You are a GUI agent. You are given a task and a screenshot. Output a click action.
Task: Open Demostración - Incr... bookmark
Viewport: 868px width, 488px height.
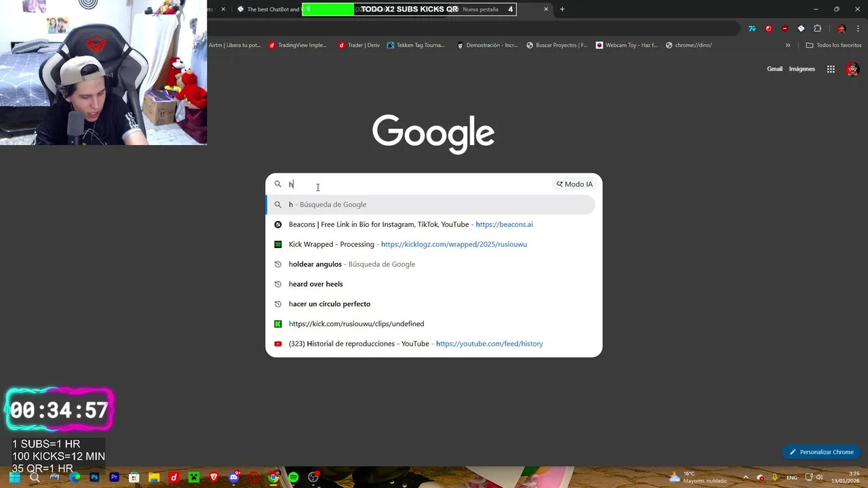click(487, 45)
